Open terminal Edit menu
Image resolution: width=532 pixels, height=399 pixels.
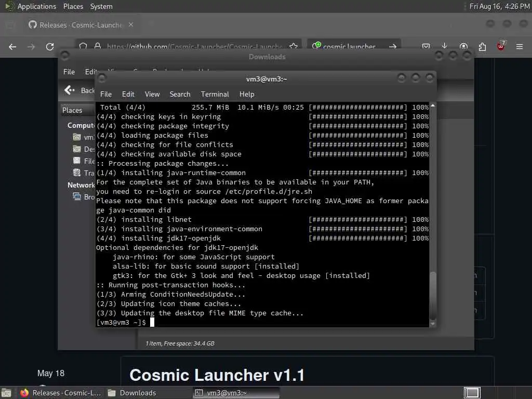pyautogui.click(x=128, y=95)
